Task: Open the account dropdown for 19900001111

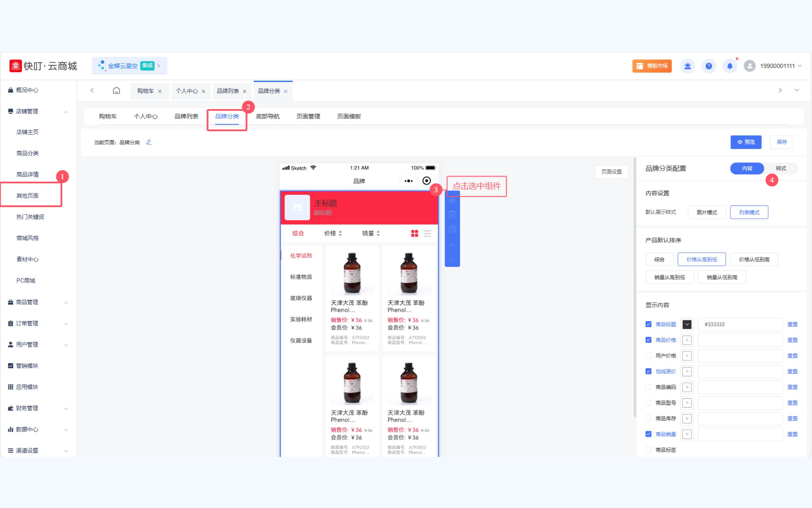Action: (x=800, y=66)
